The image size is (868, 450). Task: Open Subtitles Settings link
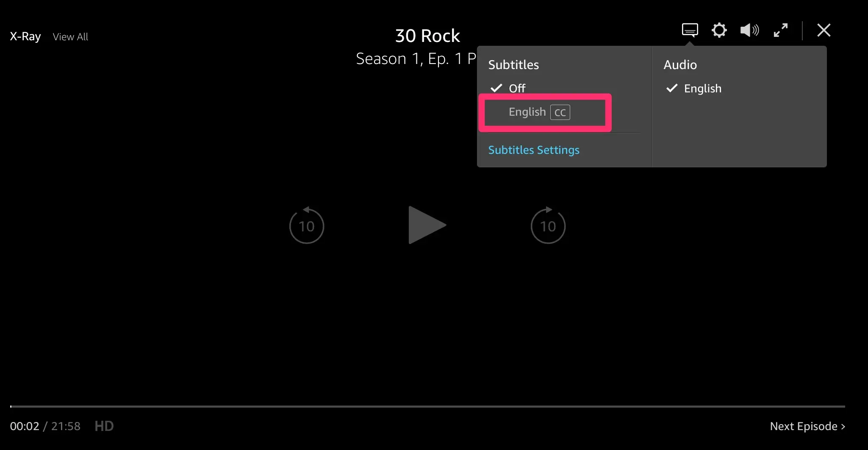pyautogui.click(x=534, y=150)
